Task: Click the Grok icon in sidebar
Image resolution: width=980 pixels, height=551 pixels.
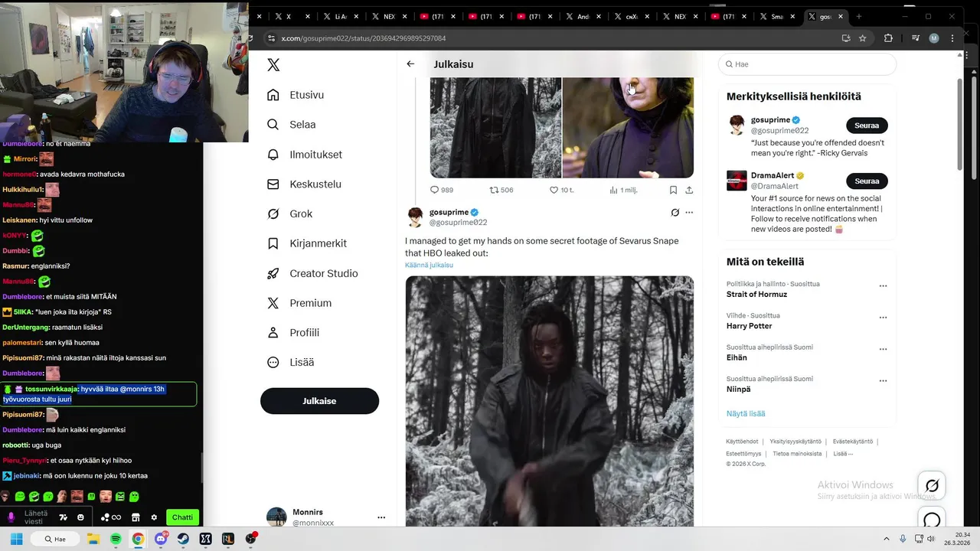Action: point(273,214)
